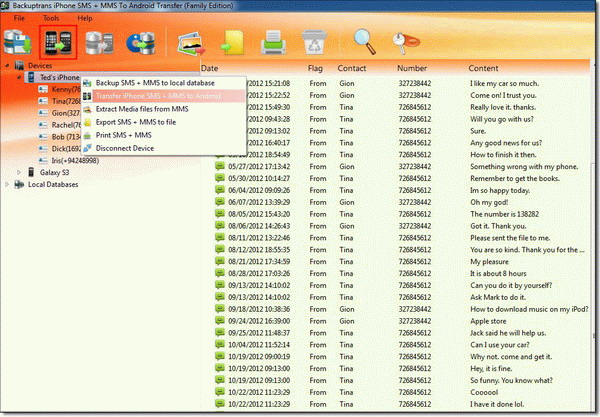Click the magnifying glass search toolbar icon
The width and height of the screenshot is (600, 417).
[x=364, y=41]
